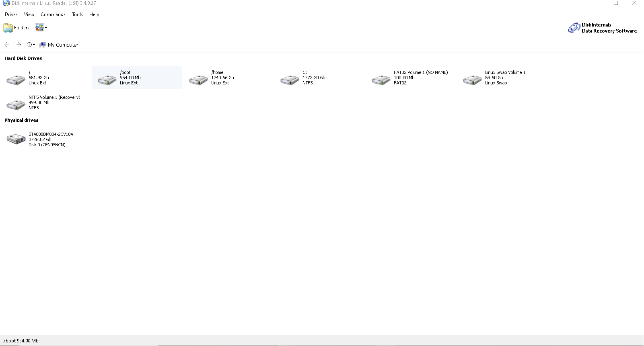Click the 'Disk 0 (ZFN0SNCN)' text
Image resolution: width=644 pixels, height=346 pixels.
47,145
